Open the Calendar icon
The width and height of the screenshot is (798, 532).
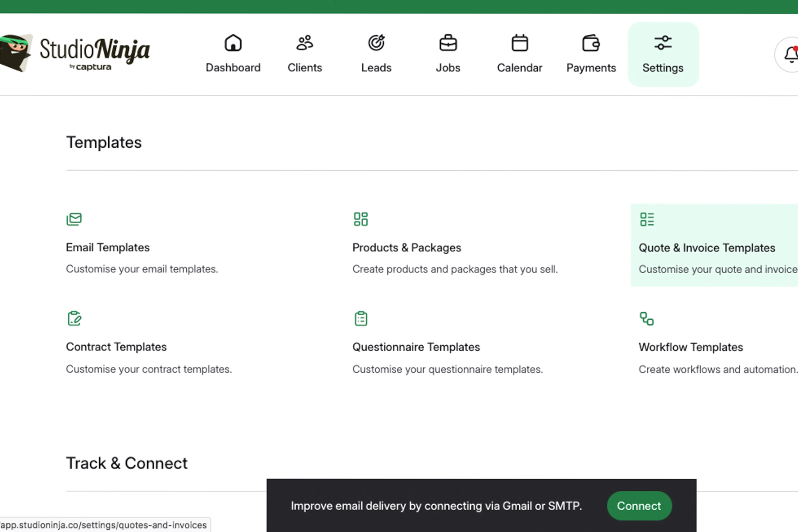click(520, 43)
